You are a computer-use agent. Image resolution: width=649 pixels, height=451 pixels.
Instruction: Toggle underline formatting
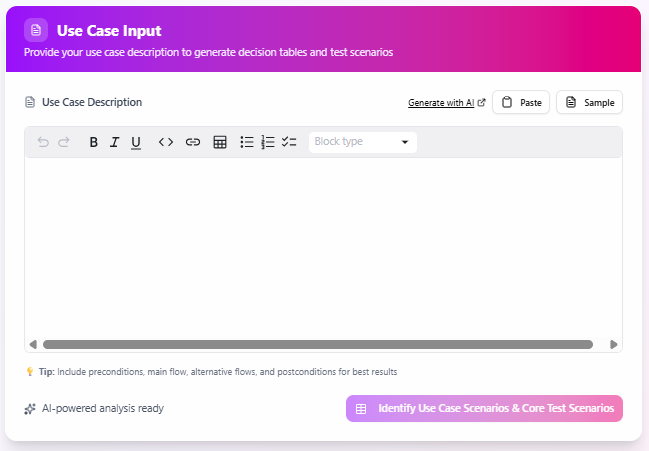136,142
